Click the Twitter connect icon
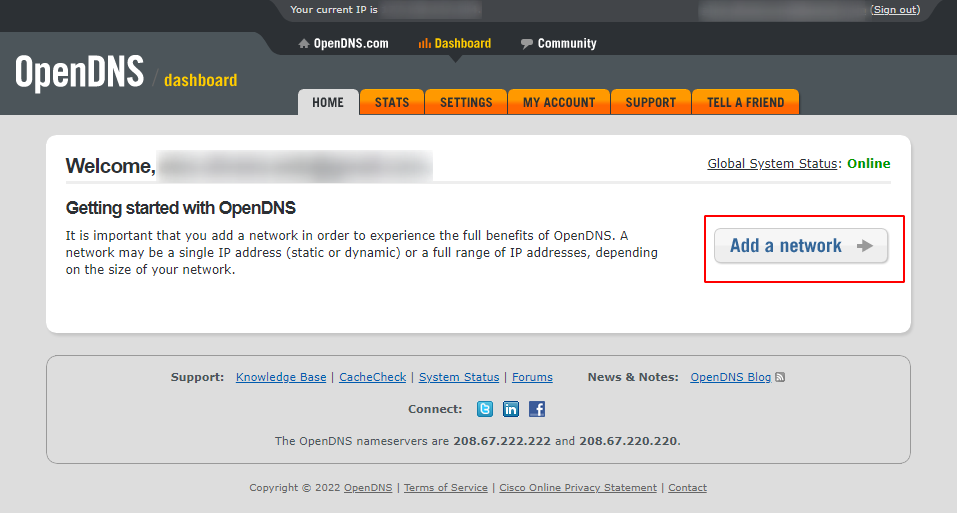957x513 pixels. [x=485, y=409]
